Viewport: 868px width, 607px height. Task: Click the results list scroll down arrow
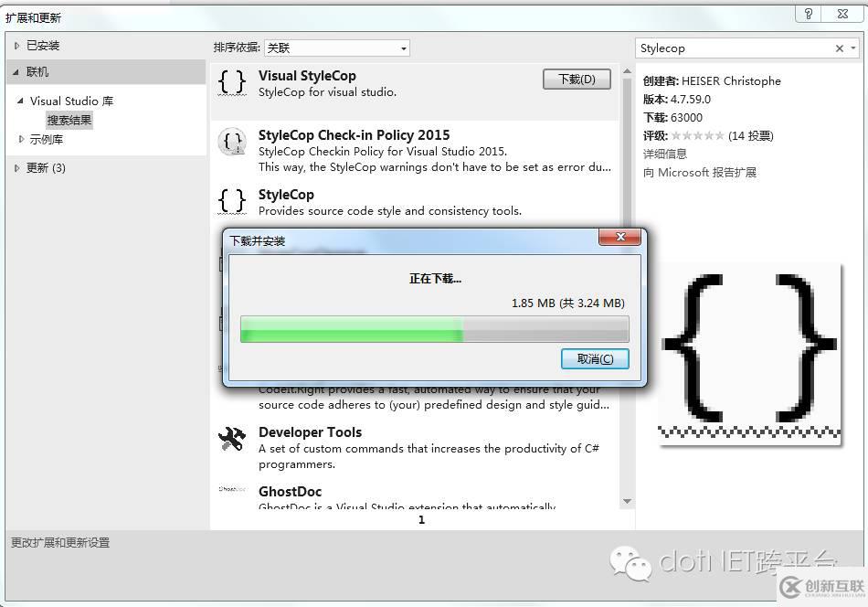627,501
